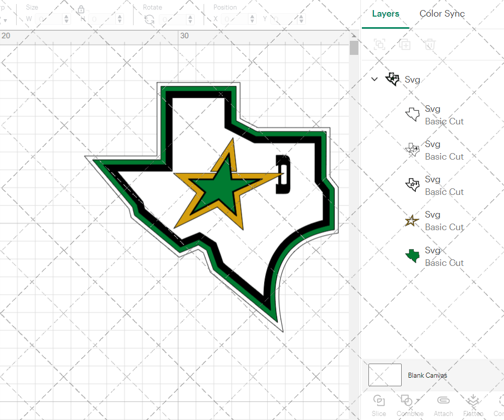This screenshot has width=504, height=420.
Task: Click the delete layer trash icon
Action: tap(429, 44)
